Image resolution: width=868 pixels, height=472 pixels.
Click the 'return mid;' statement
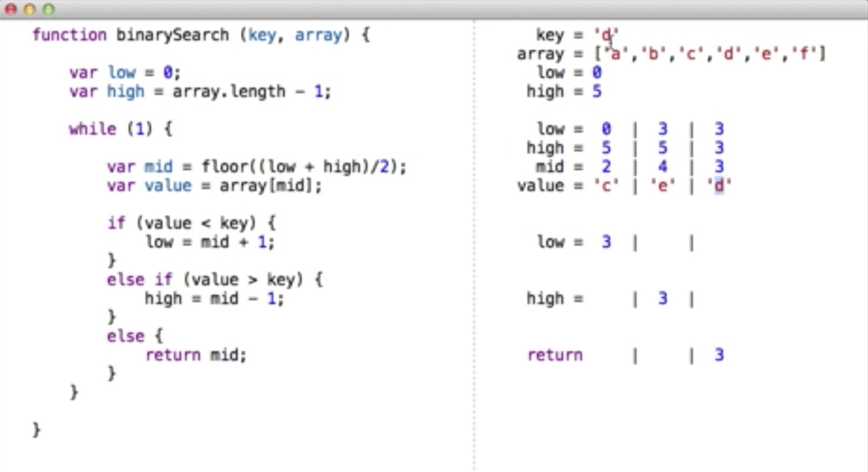point(196,355)
